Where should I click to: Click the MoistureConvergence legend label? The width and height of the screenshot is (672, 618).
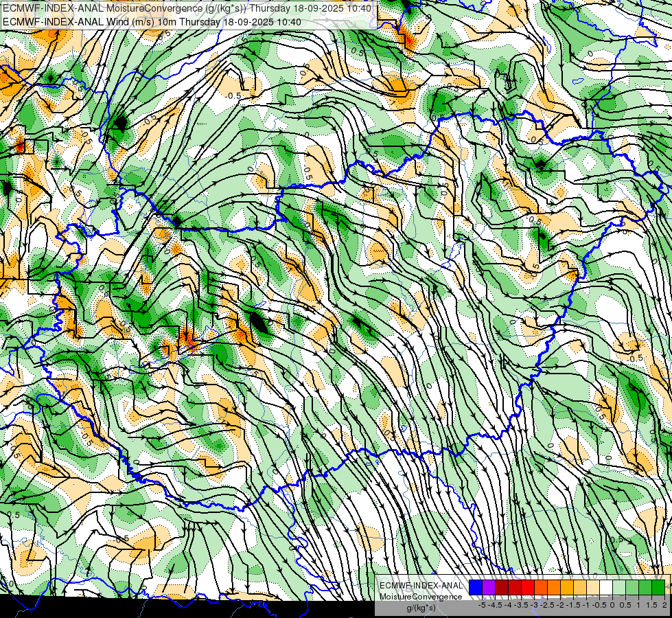(x=421, y=597)
